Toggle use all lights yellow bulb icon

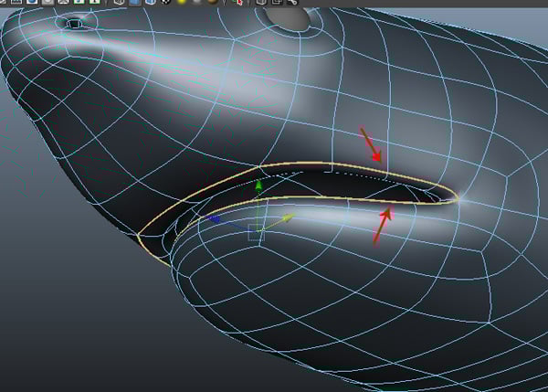[x=182, y=2]
